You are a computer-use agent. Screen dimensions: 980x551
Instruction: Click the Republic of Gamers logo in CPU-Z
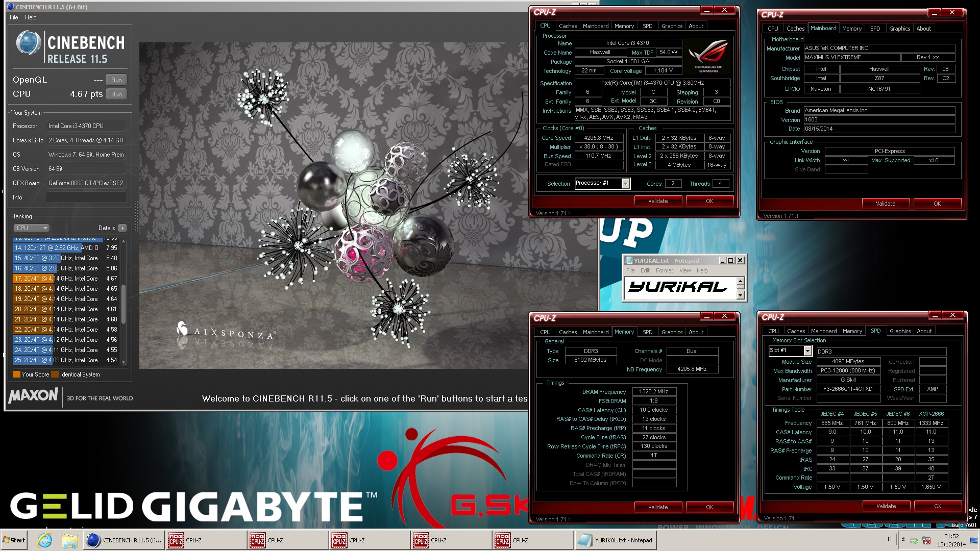708,56
